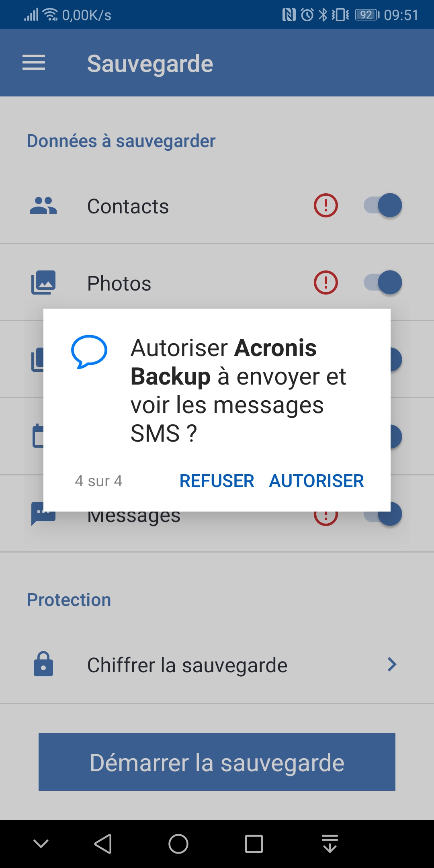Select the Chiffrer la sauvegarde entry
The height and width of the screenshot is (868, 434).
point(217,665)
